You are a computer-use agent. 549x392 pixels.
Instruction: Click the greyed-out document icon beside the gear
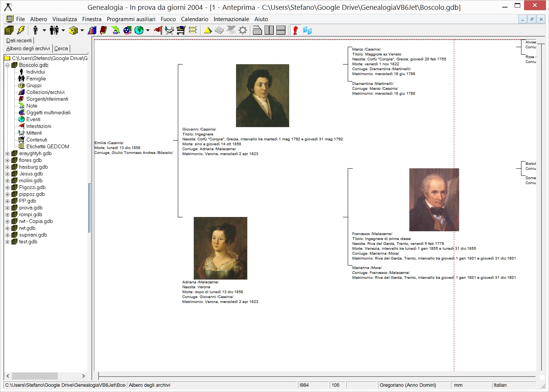coord(231,30)
